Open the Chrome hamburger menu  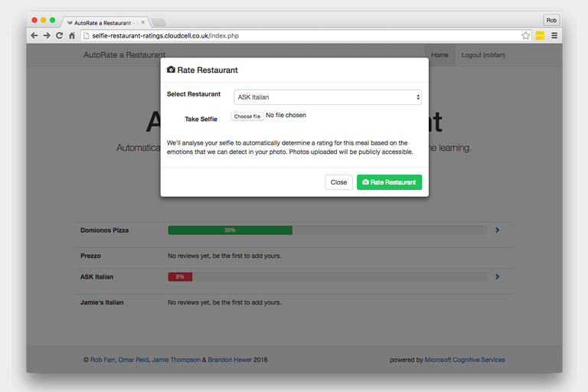[x=554, y=36]
